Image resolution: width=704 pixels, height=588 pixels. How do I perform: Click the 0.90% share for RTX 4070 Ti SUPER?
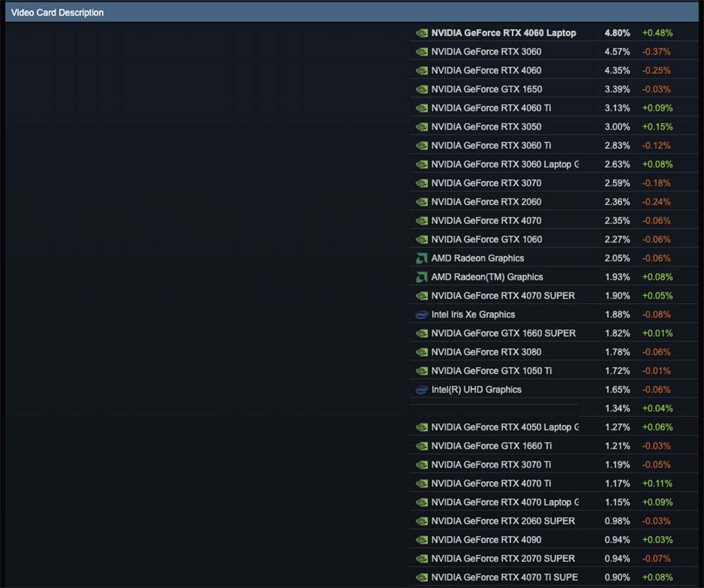[617, 577]
